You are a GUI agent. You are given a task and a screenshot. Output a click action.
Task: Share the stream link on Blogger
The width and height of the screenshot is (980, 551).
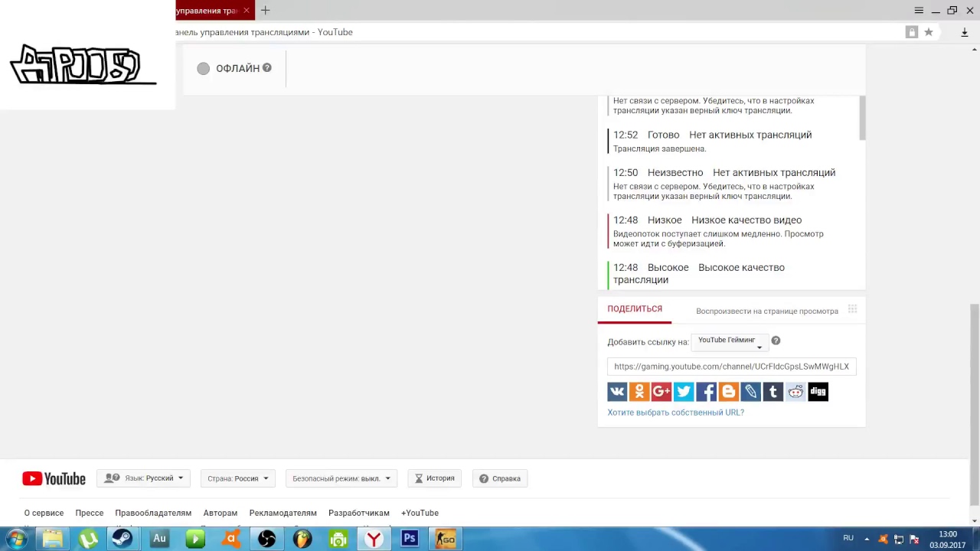729,392
